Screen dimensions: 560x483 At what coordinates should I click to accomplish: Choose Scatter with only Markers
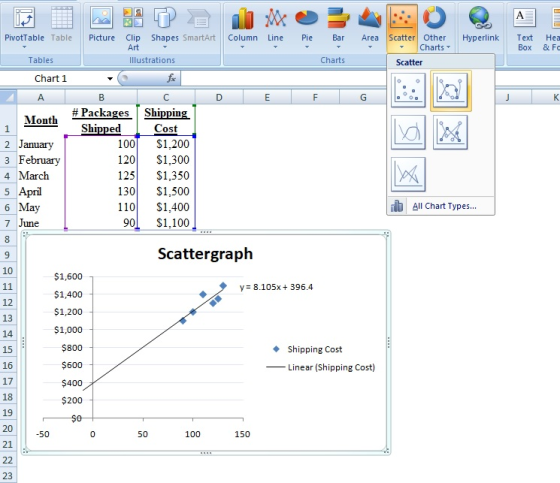(408, 90)
